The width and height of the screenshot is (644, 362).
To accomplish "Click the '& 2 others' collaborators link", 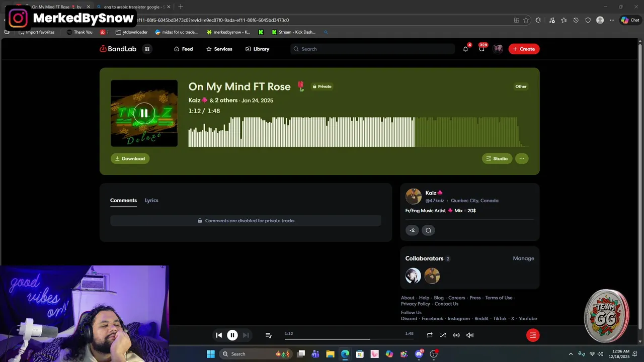I will pyautogui.click(x=223, y=100).
